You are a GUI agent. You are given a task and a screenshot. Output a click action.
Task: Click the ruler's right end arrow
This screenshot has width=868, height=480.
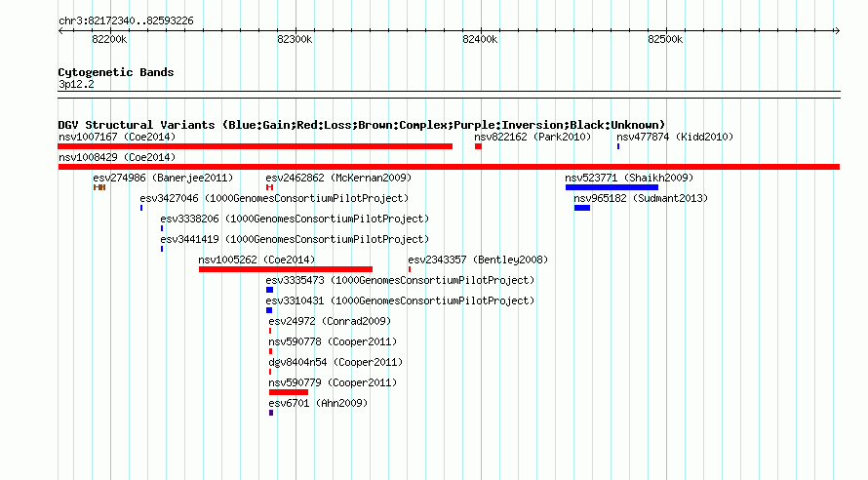coord(837,30)
